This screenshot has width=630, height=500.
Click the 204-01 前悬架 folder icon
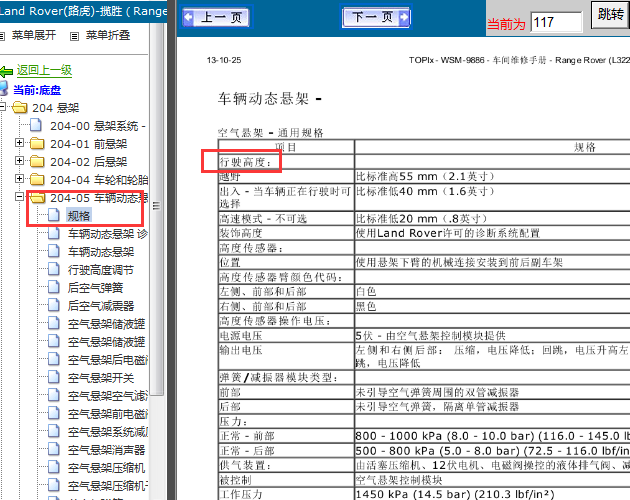pyautogui.click(x=37, y=143)
